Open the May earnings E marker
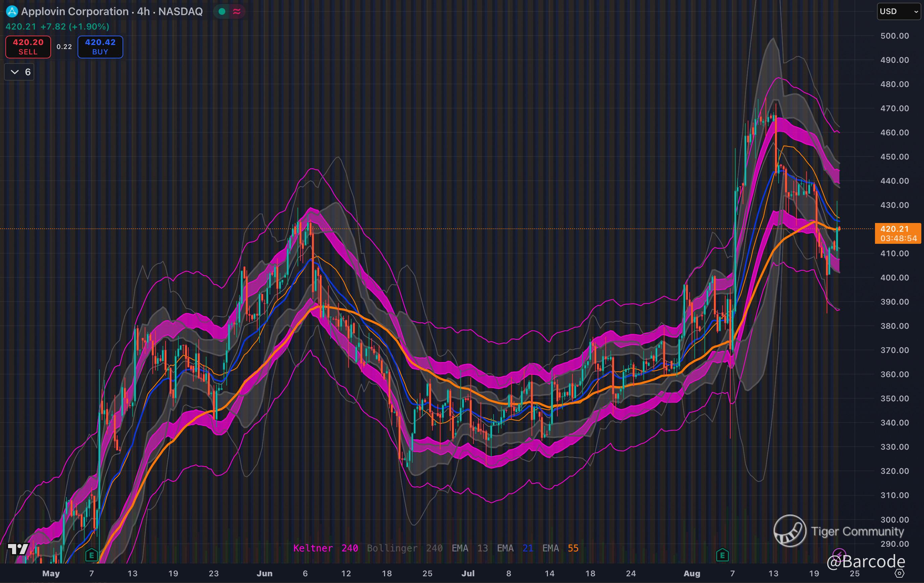924x583 pixels. pyautogui.click(x=91, y=555)
